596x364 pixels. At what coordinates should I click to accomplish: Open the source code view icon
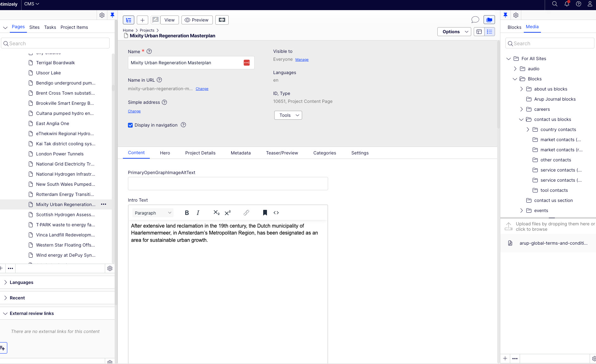276,213
